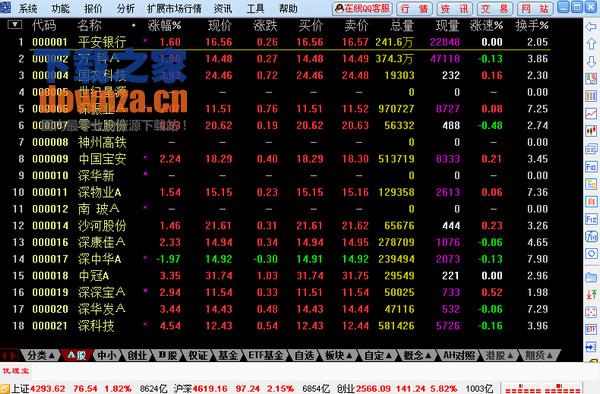Sort by the 涨幅% column header

click(x=165, y=26)
